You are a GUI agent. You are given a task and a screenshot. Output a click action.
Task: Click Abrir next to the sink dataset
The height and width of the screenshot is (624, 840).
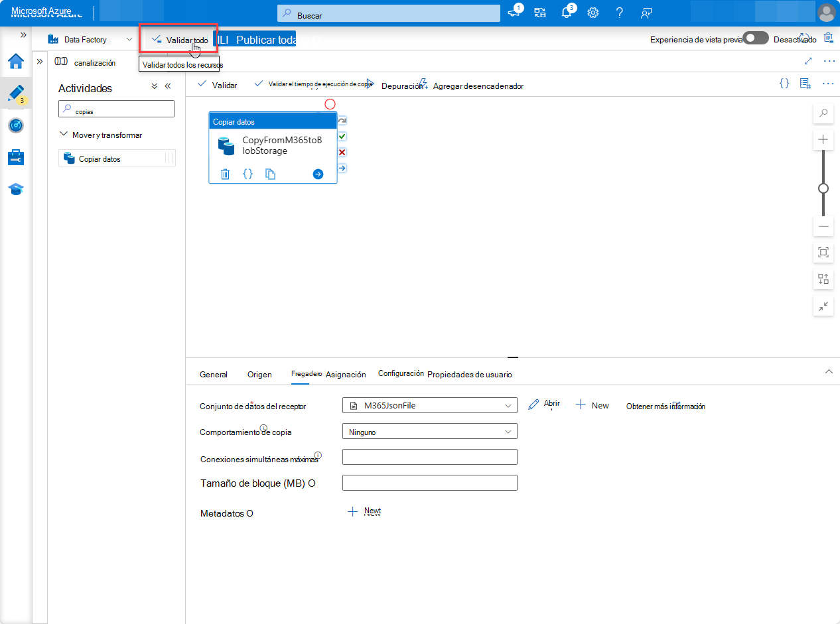(x=544, y=405)
